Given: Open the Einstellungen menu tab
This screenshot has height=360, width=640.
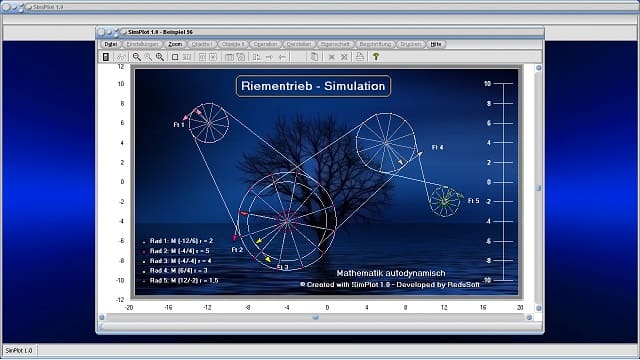Looking at the screenshot, I should point(142,44).
